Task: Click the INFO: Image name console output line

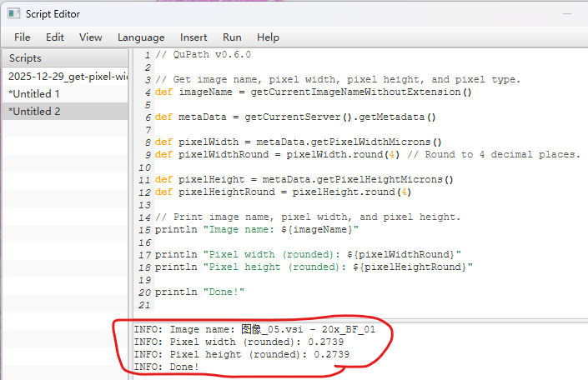Action: (257, 329)
